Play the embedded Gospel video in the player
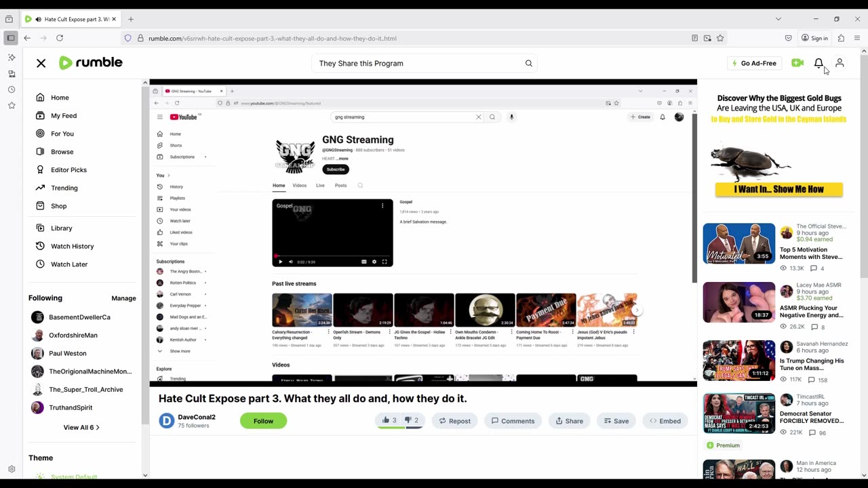868x488 pixels. [x=280, y=262]
